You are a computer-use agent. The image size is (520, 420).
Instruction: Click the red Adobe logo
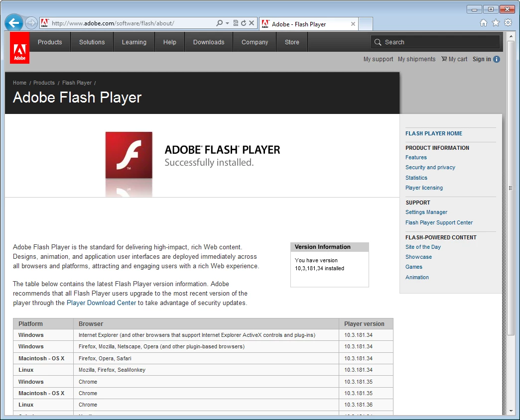19,48
